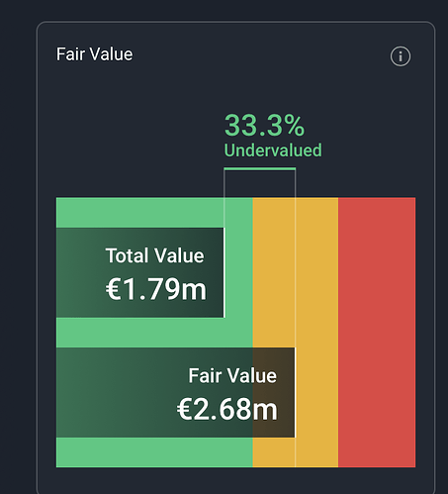448x494 pixels.
Task: Click the Undervalued label
Action: coord(273,150)
